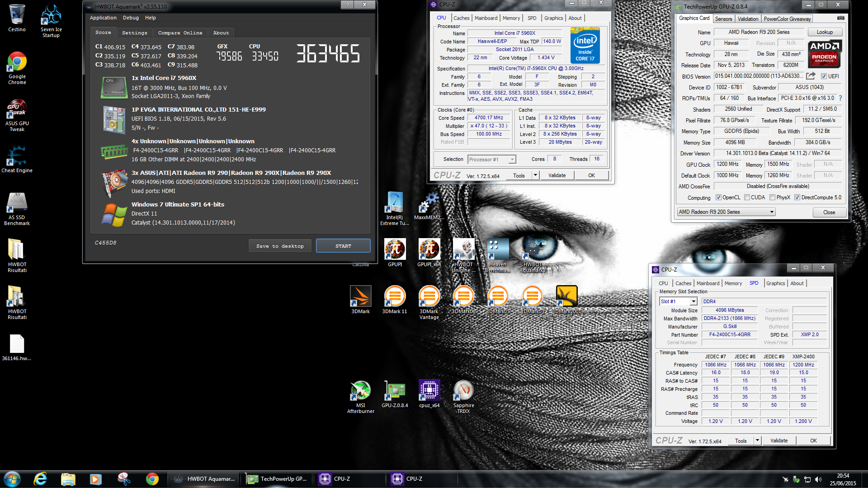Screen dimensions: 868x488
Task: Open MaxxMEM2 desktop shortcut
Action: [429, 206]
